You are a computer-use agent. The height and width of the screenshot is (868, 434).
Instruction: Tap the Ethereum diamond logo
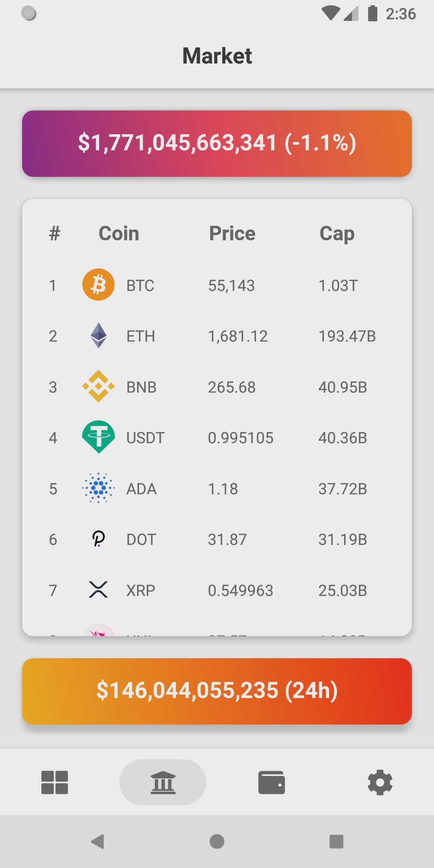point(98,336)
